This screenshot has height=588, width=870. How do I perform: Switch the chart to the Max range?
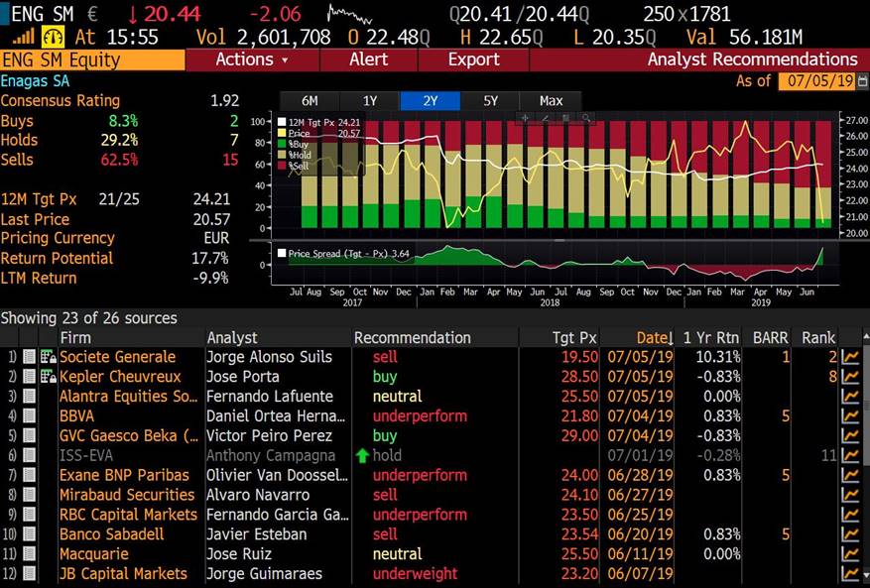tap(551, 101)
